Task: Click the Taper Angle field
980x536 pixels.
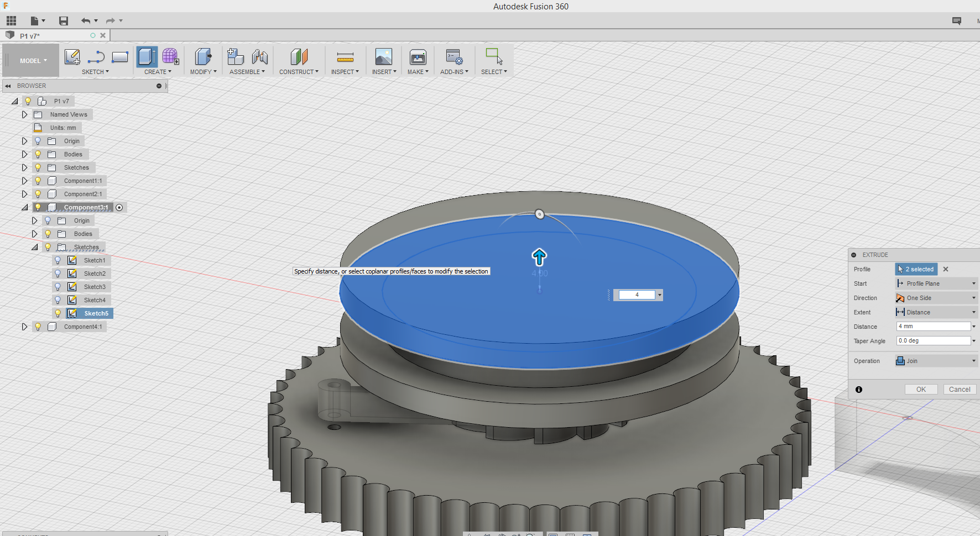Action: pos(934,341)
